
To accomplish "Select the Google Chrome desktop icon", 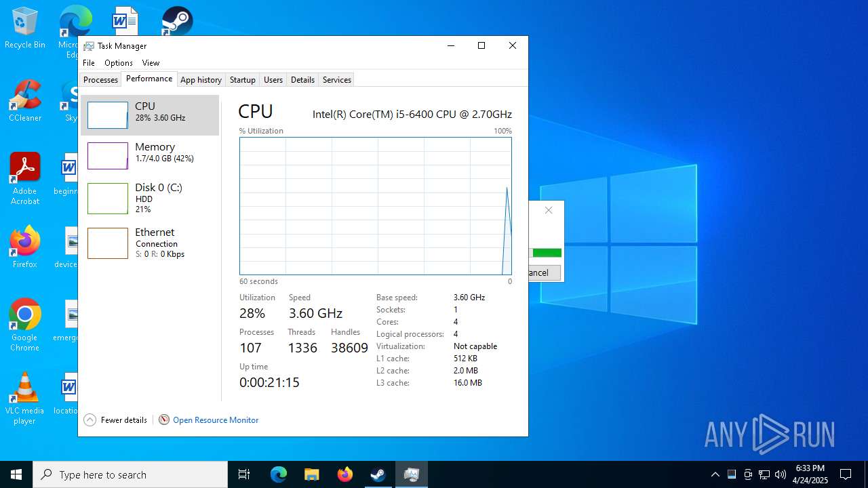I will 25,325.
